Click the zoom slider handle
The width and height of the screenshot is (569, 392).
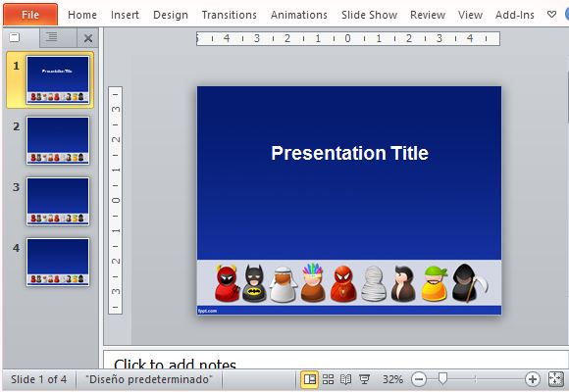[442, 378]
